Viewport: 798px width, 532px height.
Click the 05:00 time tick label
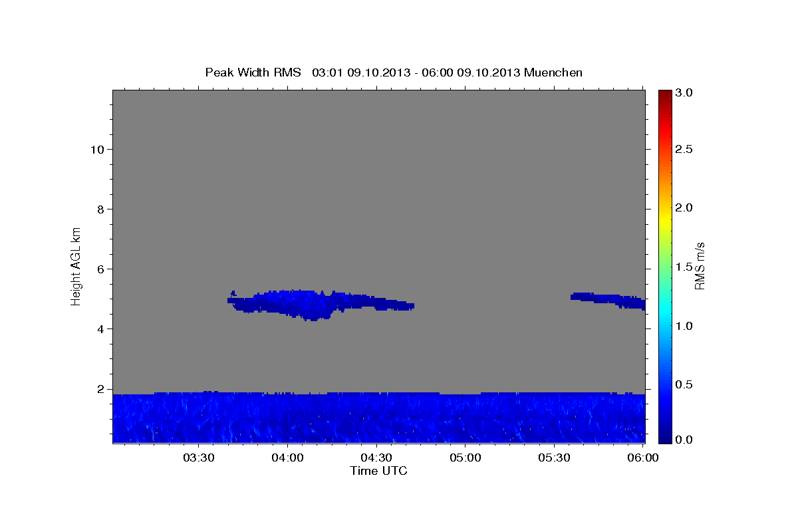[465, 458]
